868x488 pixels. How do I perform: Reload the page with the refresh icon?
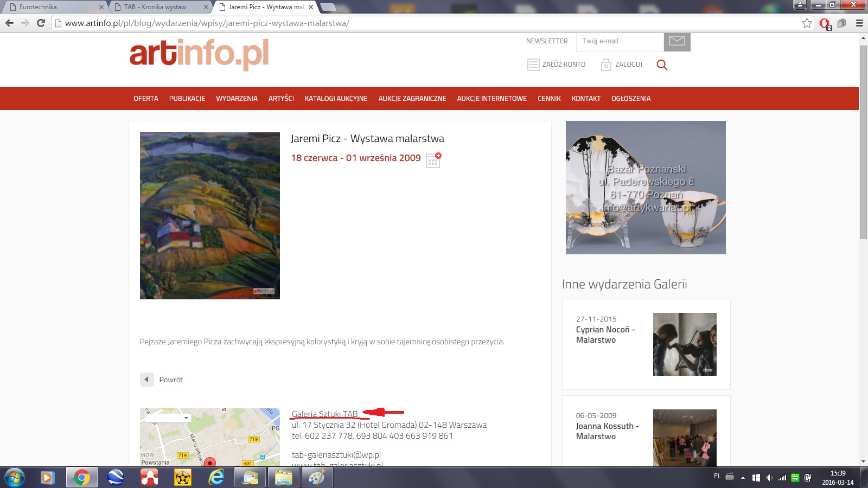(41, 23)
